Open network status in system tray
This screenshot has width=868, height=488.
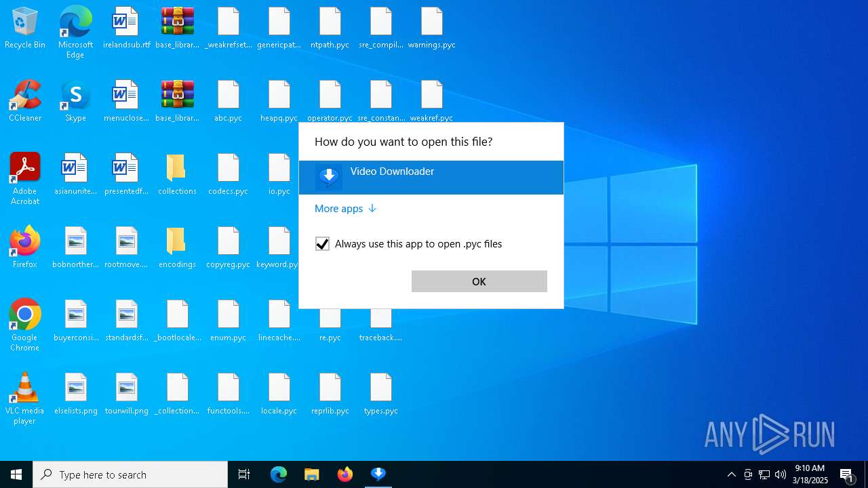764,474
